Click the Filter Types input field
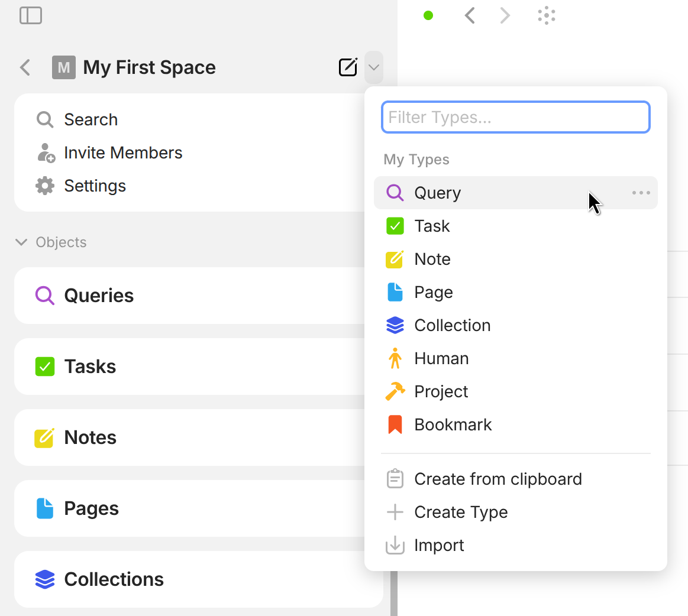This screenshot has height=616, width=688. [x=515, y=117]
